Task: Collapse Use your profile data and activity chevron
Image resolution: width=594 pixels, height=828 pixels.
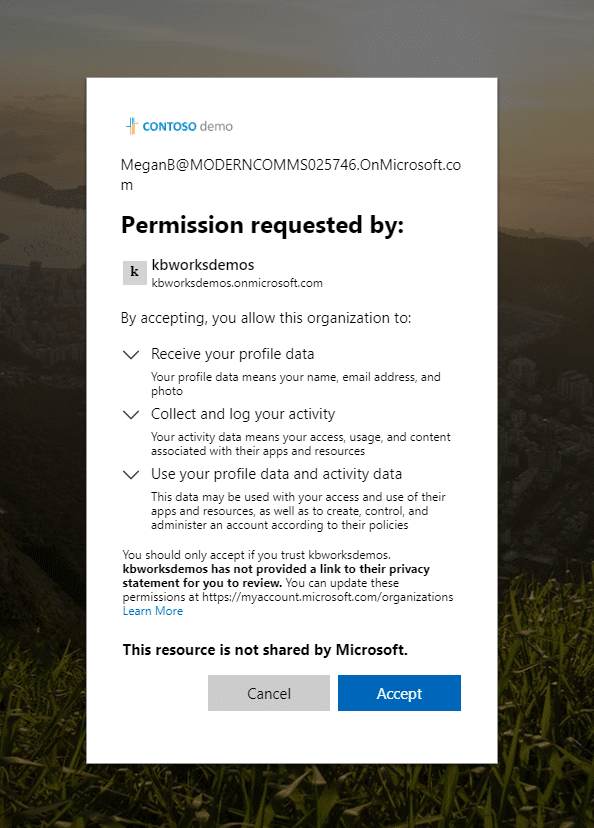Action: click(x=131, y=475)
